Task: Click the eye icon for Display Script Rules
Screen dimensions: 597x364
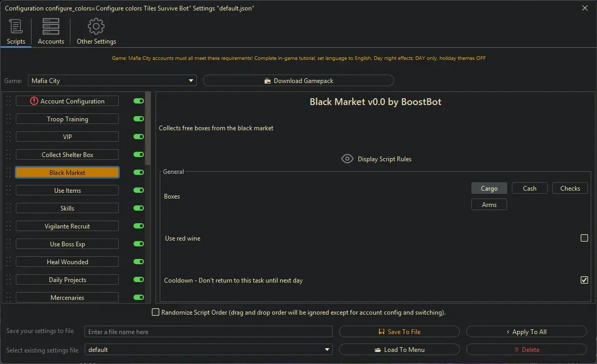Action: 347,159
